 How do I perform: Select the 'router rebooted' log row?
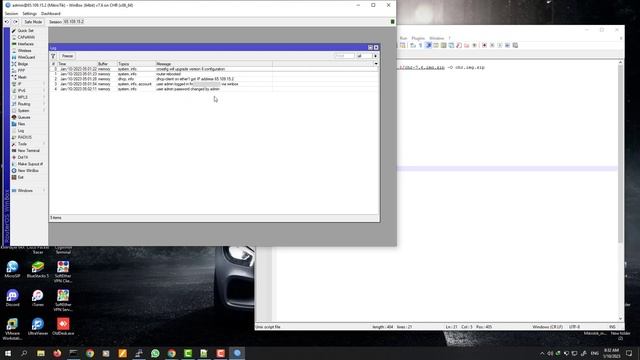click(214, 74)
